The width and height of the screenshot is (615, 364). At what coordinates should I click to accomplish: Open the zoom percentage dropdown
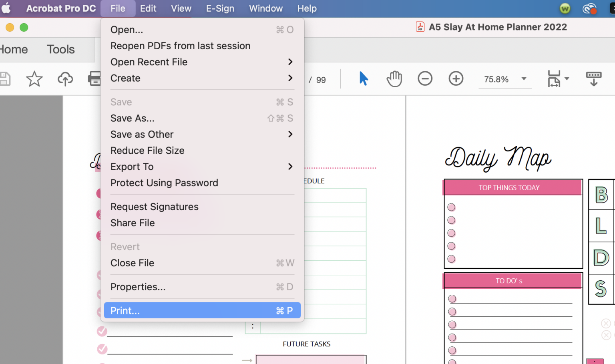coord(523,79)
